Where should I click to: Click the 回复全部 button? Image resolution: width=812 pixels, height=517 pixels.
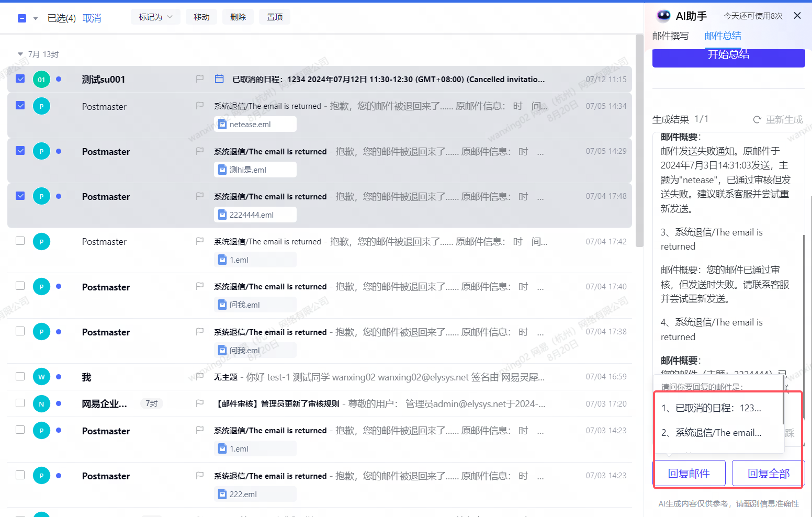(768, 474)
